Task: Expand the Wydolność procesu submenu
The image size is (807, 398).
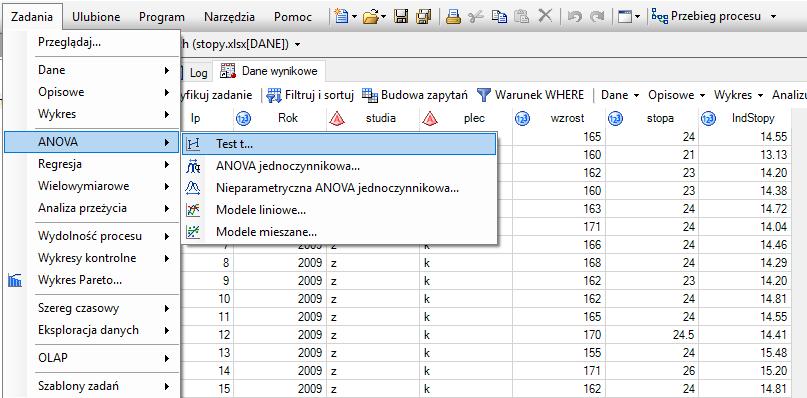Action: pos(92,236)
